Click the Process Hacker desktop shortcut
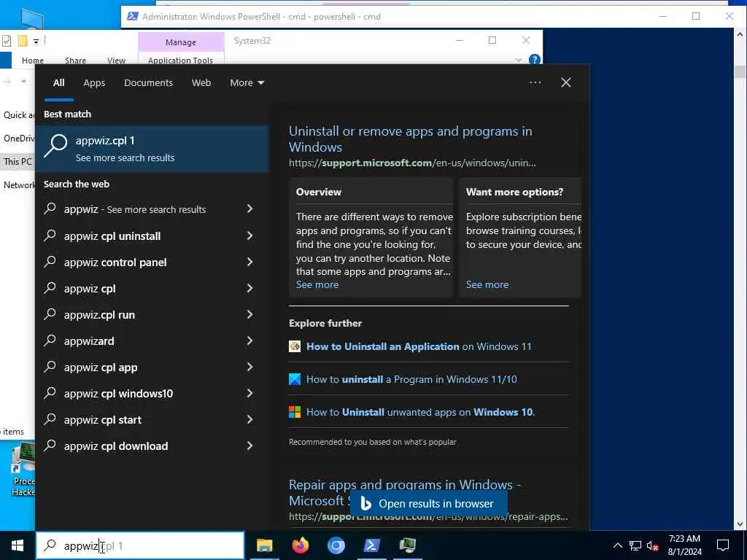 click(x=23, y=469)
